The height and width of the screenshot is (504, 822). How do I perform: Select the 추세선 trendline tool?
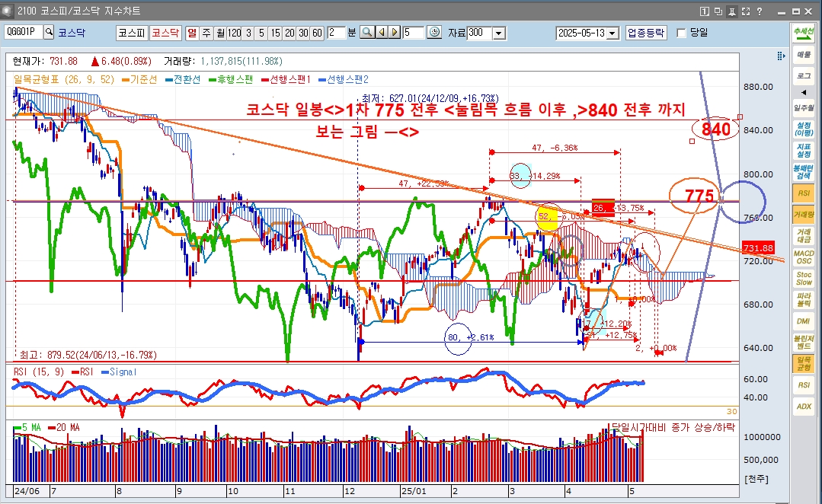coord(804,33)
